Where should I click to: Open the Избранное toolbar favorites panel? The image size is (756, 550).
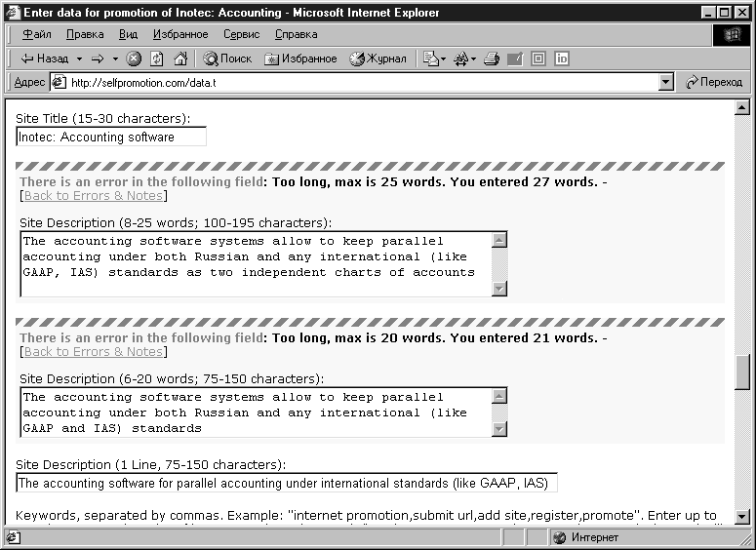[x=300, y=59]
